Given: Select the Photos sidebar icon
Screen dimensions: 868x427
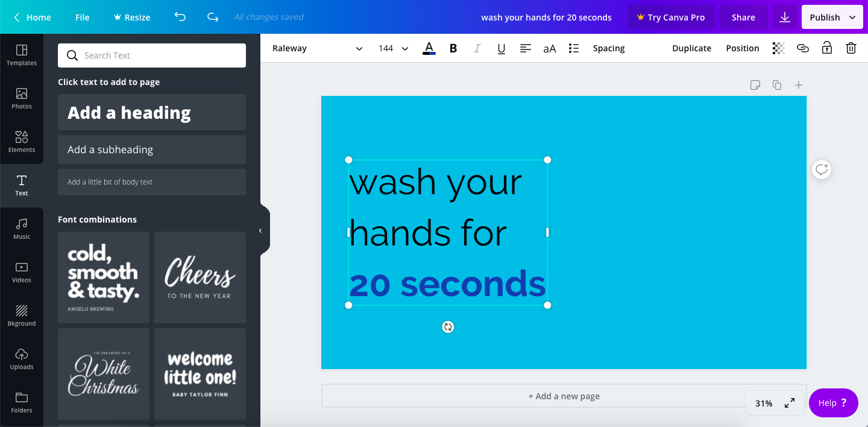Looking at the screenshot, I should pyautogui.click(x=22, y=98).
